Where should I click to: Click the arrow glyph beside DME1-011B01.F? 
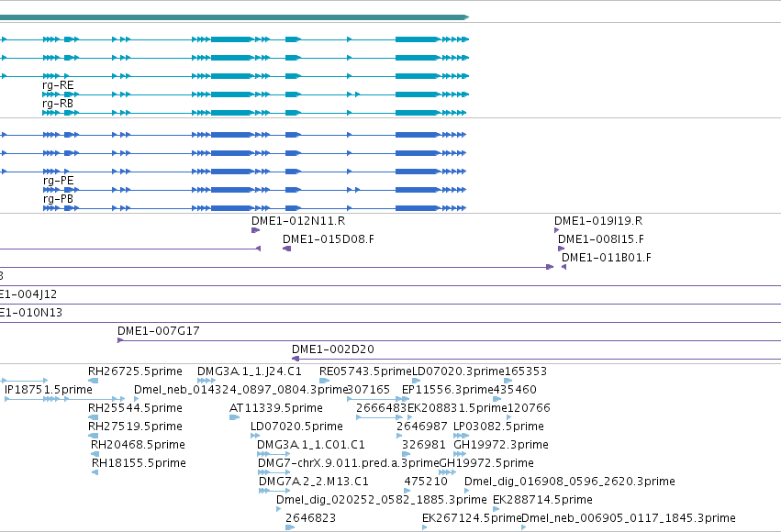(x=563, y=267)
